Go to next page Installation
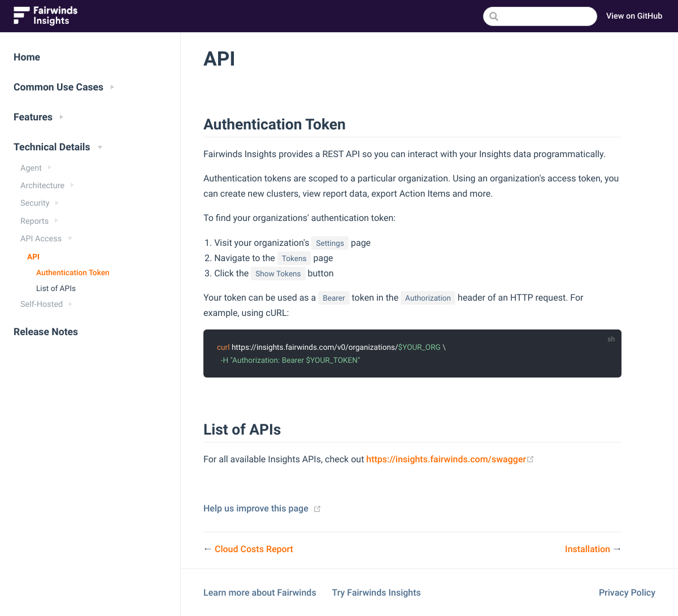 [588, 549]
